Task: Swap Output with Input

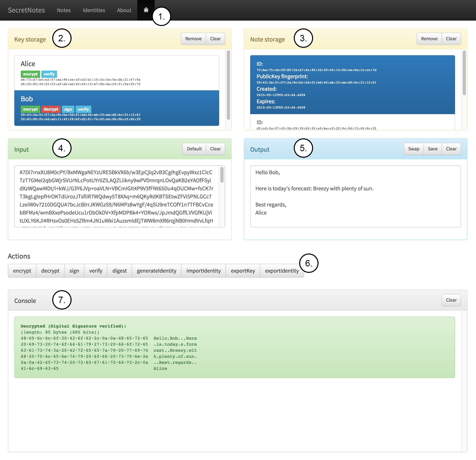Action: coord(413,149)
